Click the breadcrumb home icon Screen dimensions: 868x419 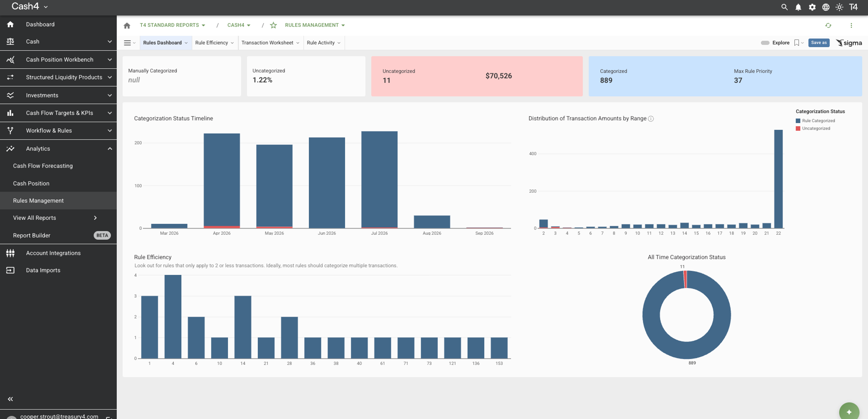127,25
